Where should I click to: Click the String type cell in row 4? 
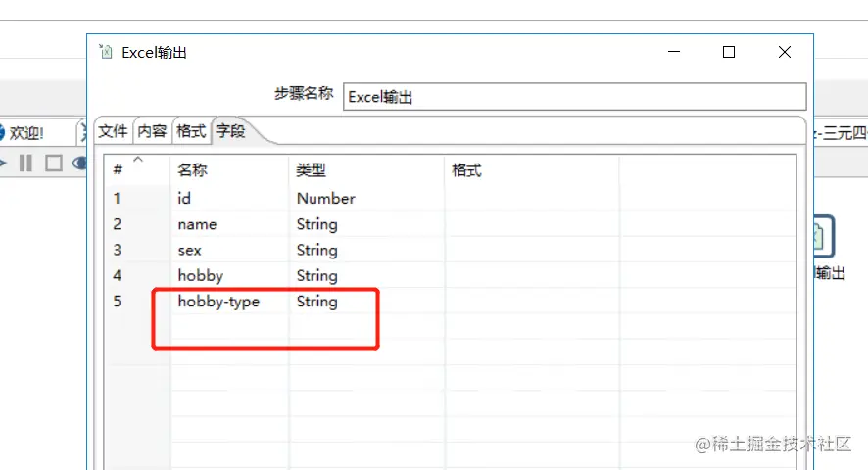(x=366, y=276)
